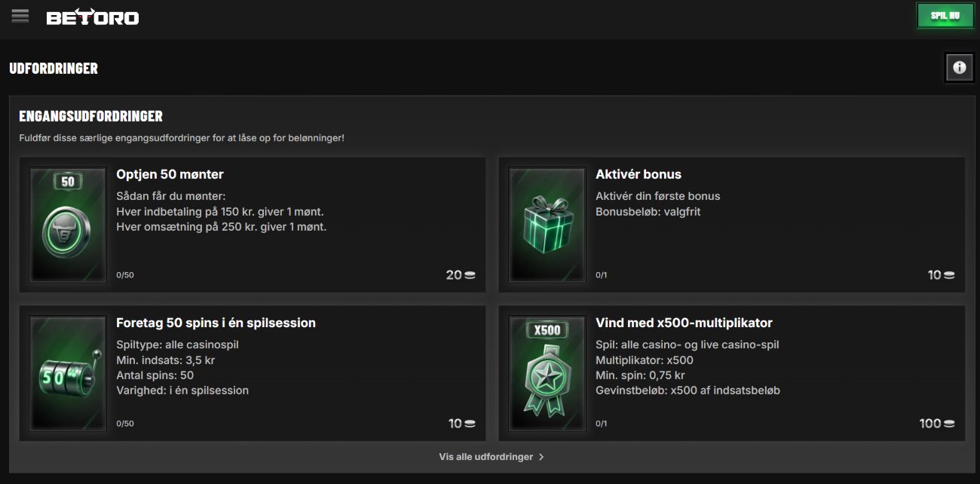Open the Optjen 50 mønter challenge title
This screenshot has height=484, width=980.
click(170, 174)
